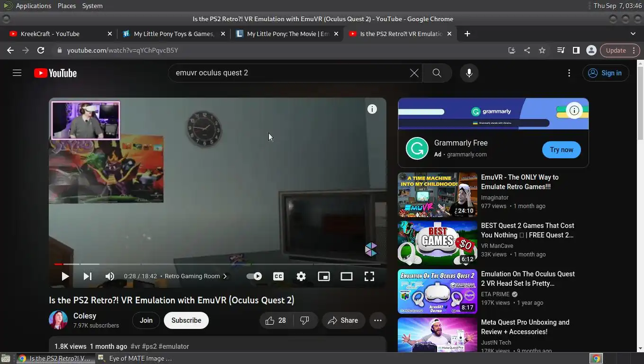Toggle the autoplay switch
The width and height of the screenshot is (644, 364).
[x=254, y=276]
